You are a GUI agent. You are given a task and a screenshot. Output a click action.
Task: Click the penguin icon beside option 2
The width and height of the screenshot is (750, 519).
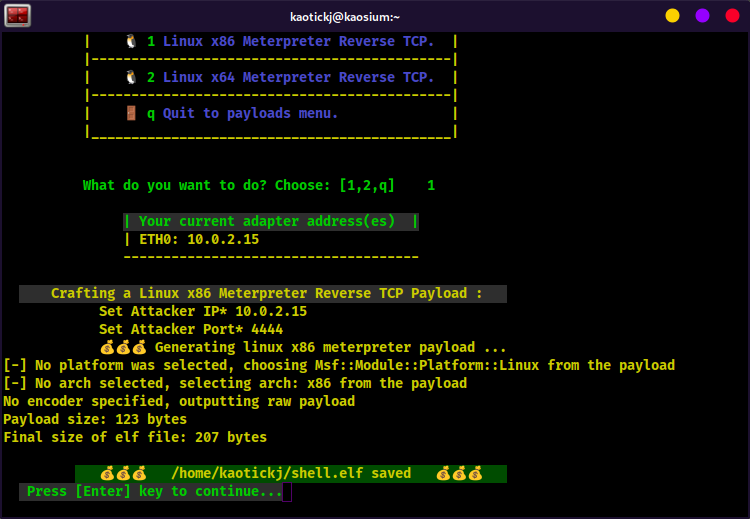[x=131, y=77]
